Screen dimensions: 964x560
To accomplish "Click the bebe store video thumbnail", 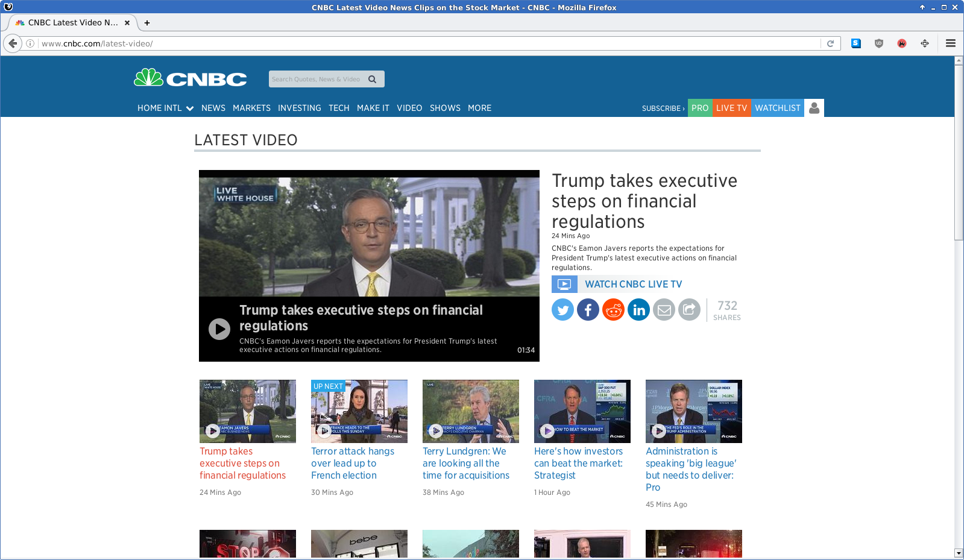I will [359, 544].
